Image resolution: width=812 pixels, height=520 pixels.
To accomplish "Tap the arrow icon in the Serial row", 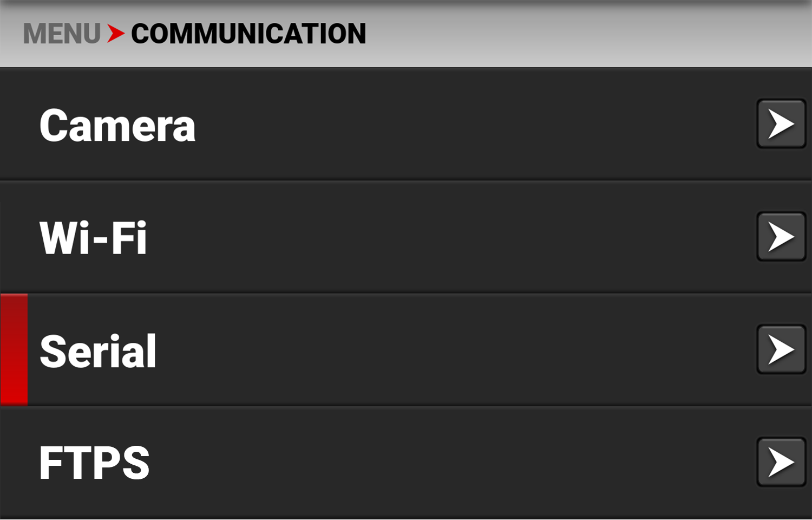I will (781, 349).
